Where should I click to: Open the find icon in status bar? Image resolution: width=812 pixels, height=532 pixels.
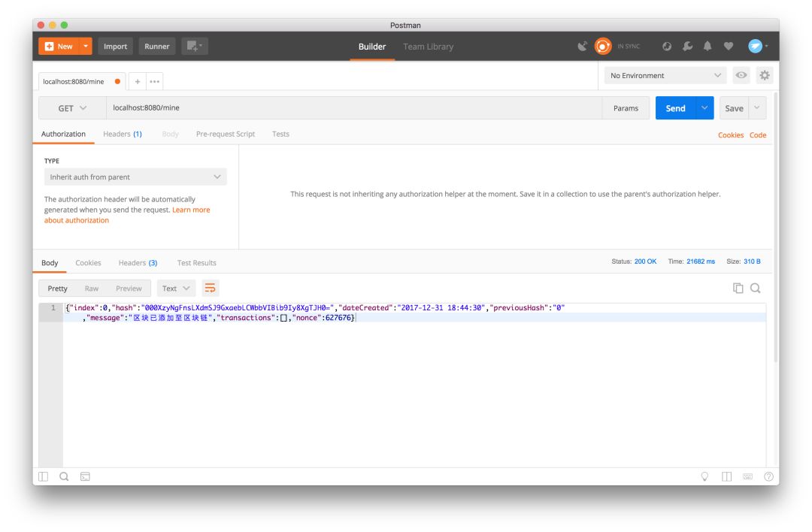(64, 476)
